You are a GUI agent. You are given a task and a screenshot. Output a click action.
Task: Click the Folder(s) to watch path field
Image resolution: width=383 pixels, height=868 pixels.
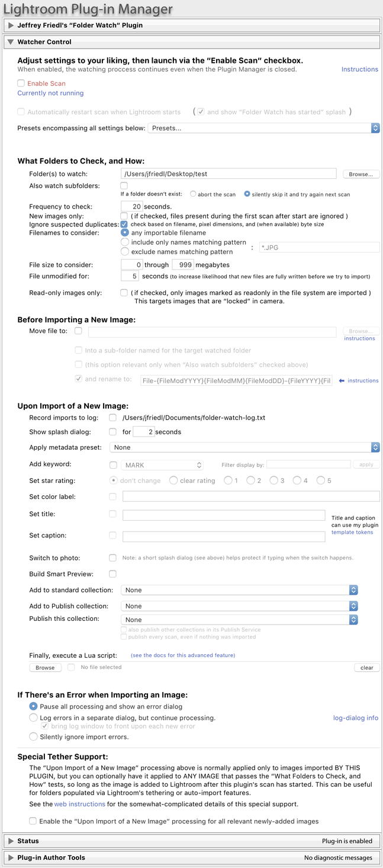tap(228, 174)
